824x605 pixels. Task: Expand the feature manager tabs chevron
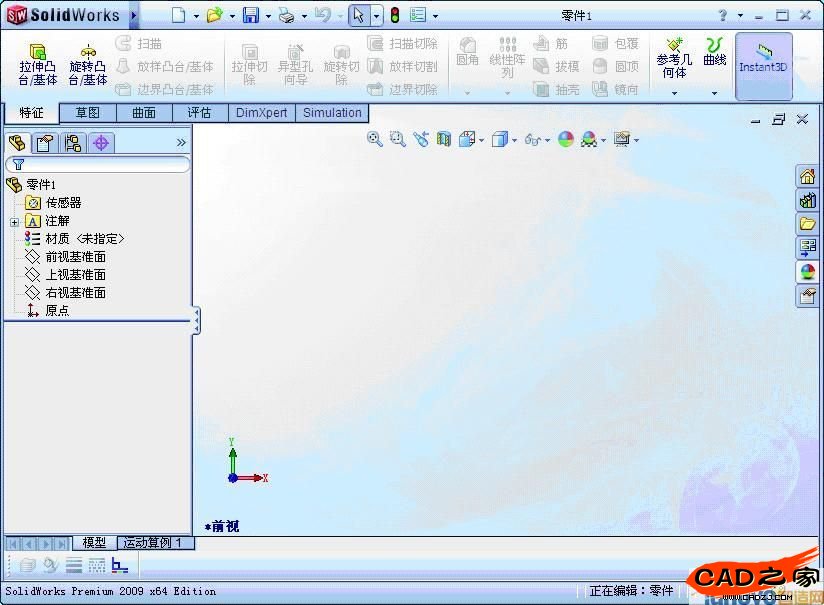(181, 143)
